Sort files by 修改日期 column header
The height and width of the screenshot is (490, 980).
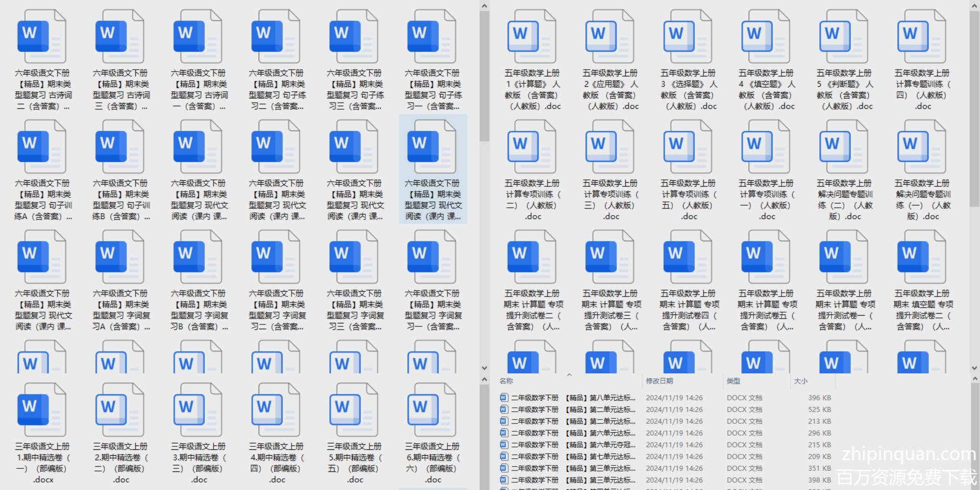(659, 381)
